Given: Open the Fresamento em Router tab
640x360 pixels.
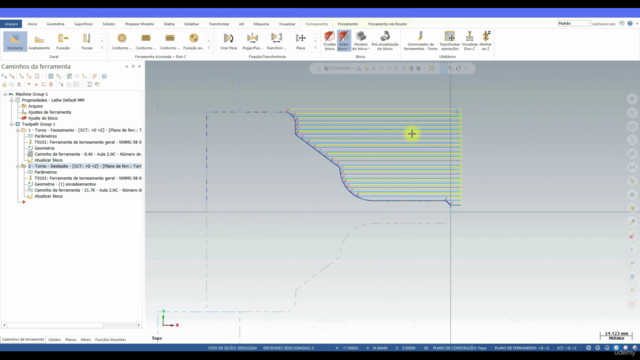Looking at the screenshot, I should [387, 24].
